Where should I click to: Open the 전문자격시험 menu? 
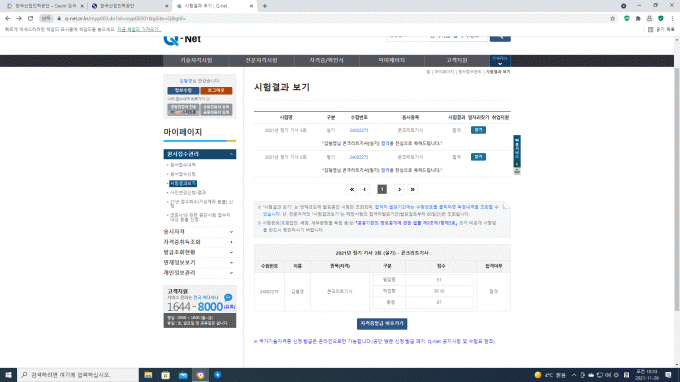coord(261,60)
